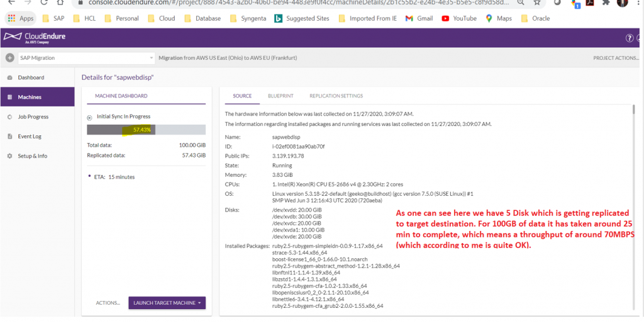
Task: Click the 57.43% sync progress bar
Action: coord(146,130)
